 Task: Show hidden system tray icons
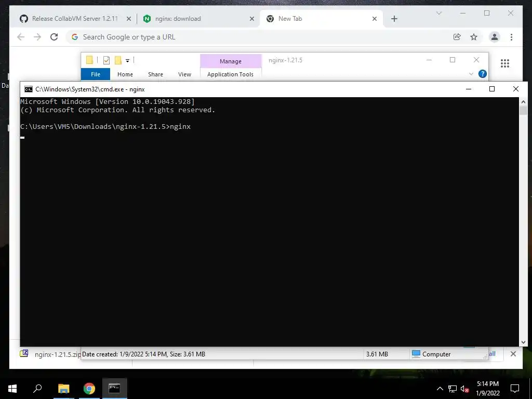(x=440, y=389)
